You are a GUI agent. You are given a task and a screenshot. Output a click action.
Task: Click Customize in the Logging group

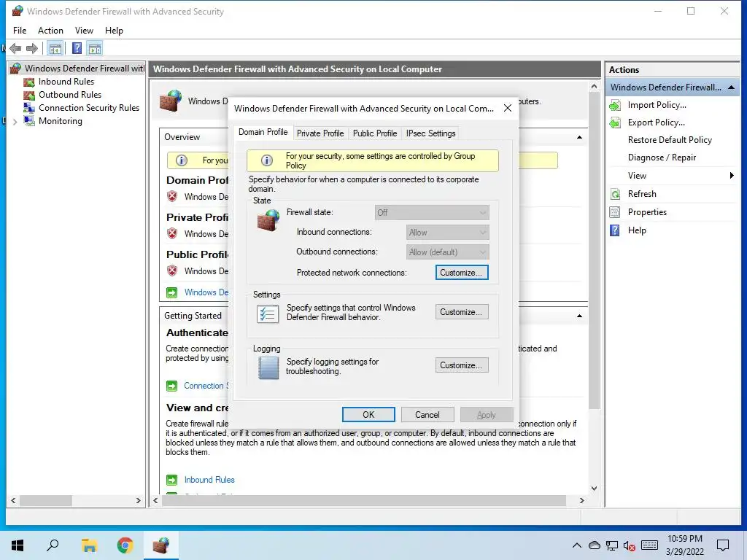point(461,365)
